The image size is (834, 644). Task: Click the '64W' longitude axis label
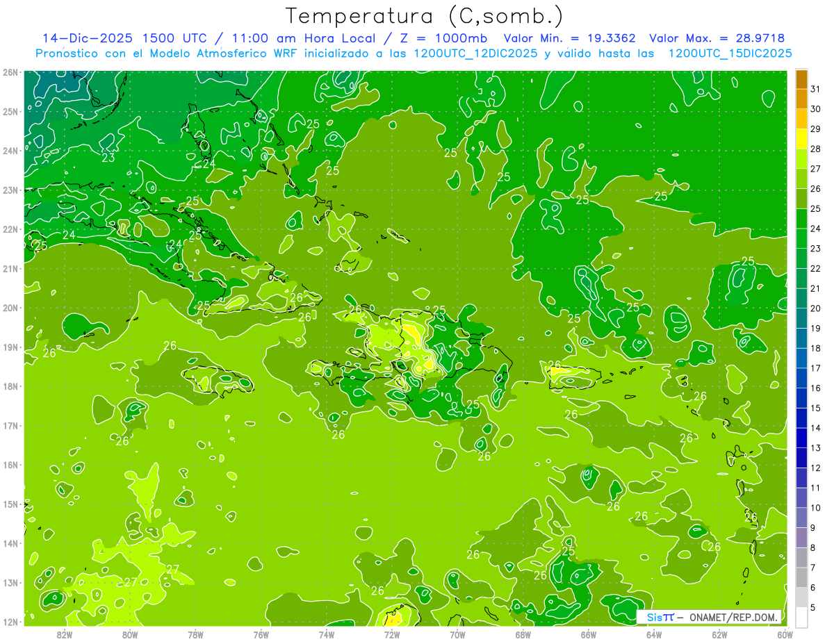[654, 635]
